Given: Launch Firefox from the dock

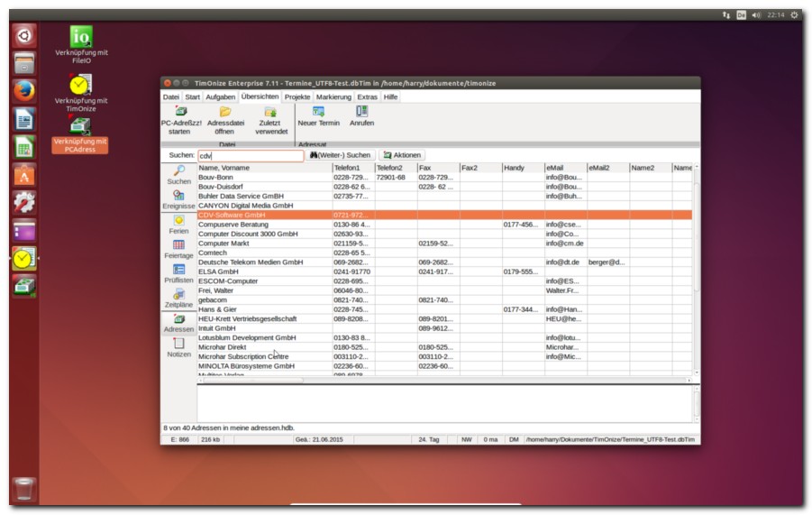Looking at the screenshot, I should (x=23, y=91).
